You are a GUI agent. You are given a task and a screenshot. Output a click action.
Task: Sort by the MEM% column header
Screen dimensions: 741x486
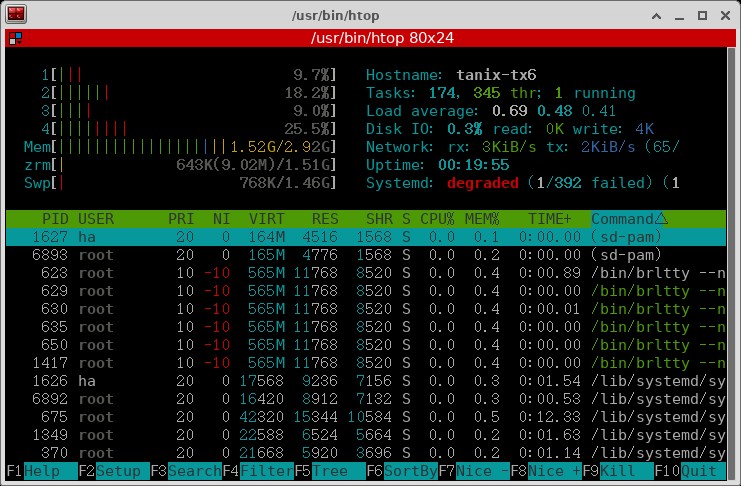click(x=482, y=219)
